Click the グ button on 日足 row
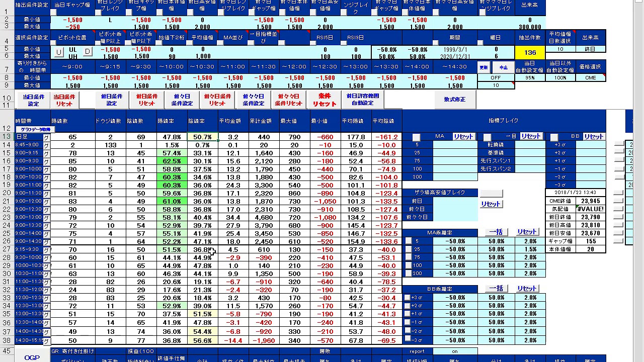The image size is (644, 362). 46,137
